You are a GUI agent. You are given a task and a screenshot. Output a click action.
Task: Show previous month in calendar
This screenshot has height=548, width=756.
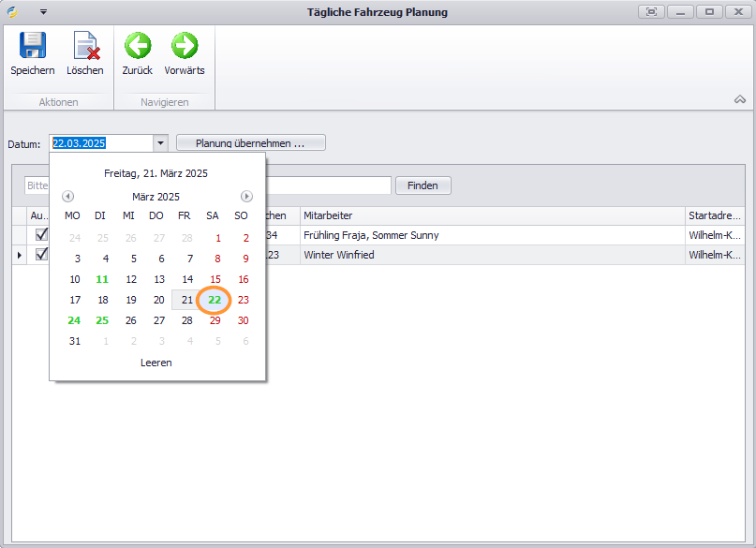coord(67,197)
